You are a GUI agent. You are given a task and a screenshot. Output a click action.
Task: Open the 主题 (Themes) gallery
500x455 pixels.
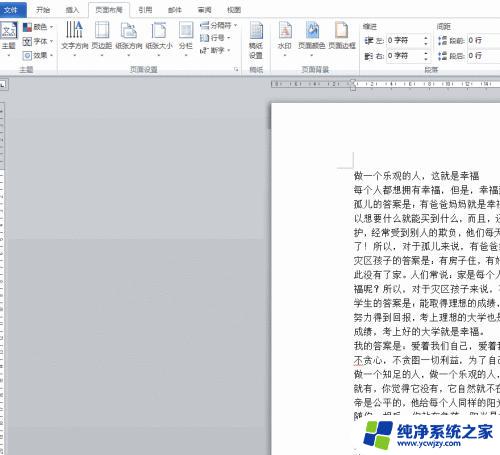coord(9,39)
